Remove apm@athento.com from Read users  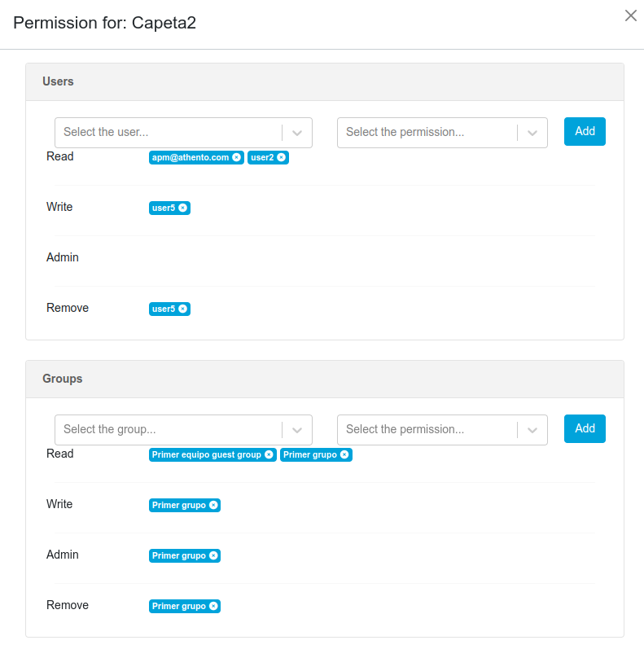(x=236, y=158)
